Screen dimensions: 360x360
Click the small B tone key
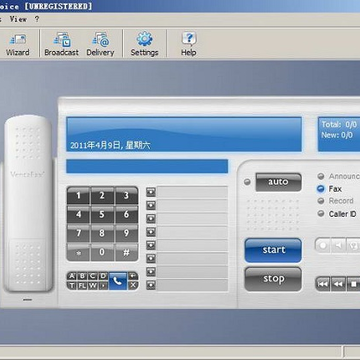click(82, 276)
